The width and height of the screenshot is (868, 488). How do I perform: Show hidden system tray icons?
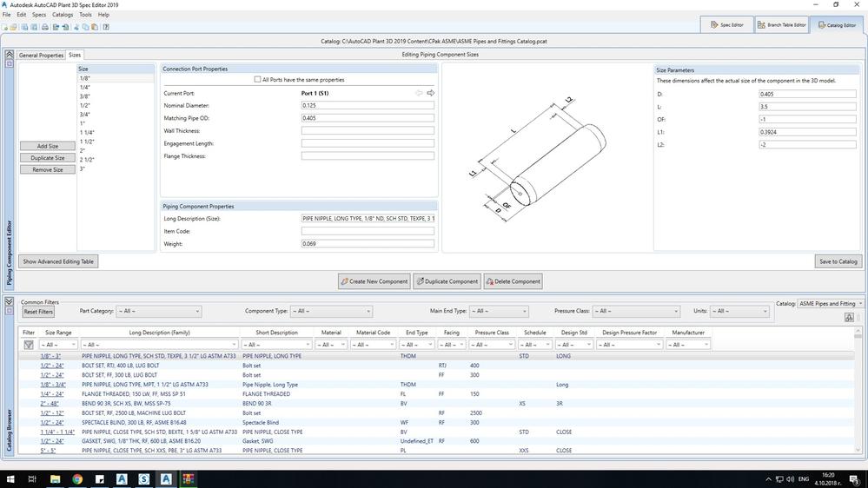pyautogui.click(x=768, y=479)
